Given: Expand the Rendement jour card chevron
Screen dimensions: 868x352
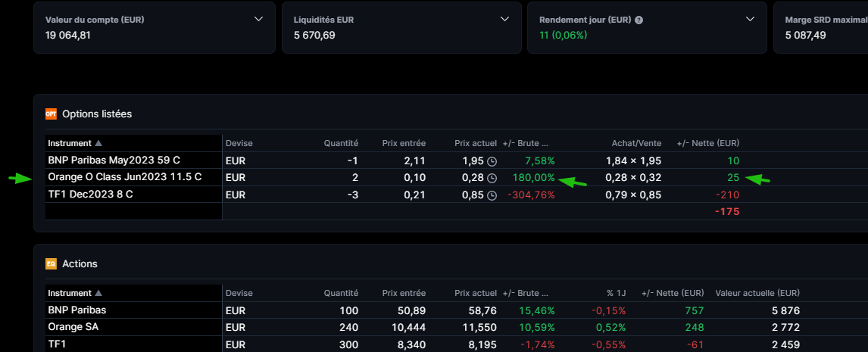Looking at the screenshot, I should [750, 19].
